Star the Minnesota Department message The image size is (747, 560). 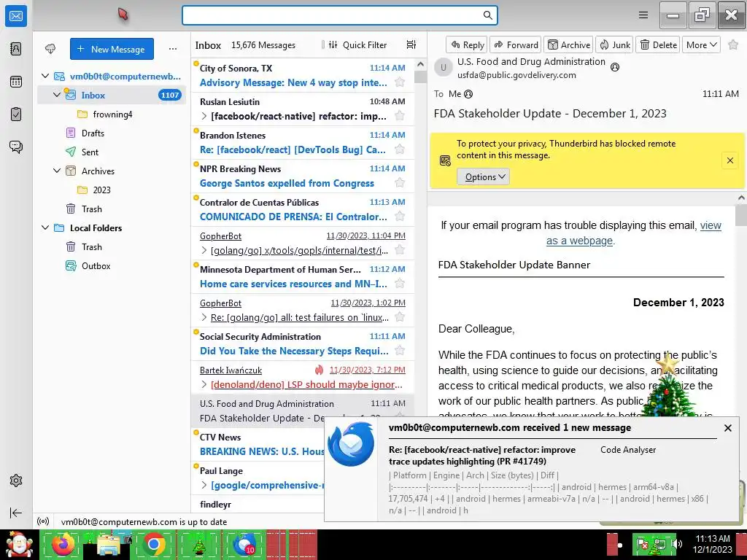(400, 284)
